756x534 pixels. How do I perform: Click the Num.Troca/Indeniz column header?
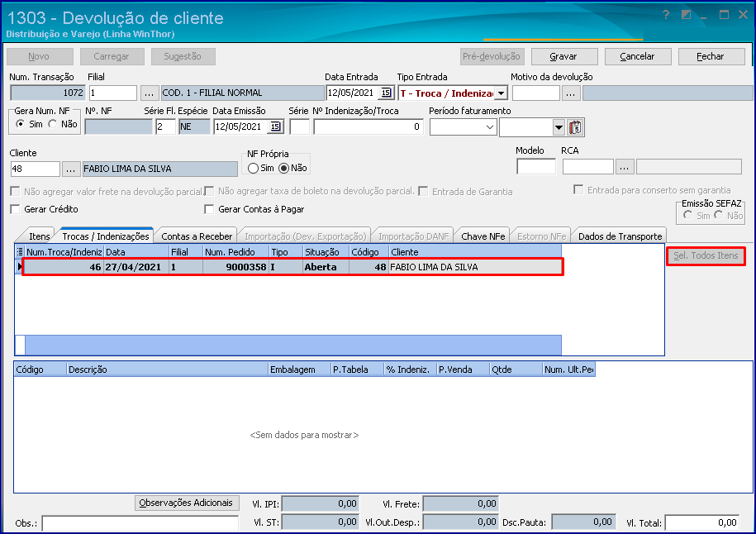click(x=64, y=252)
